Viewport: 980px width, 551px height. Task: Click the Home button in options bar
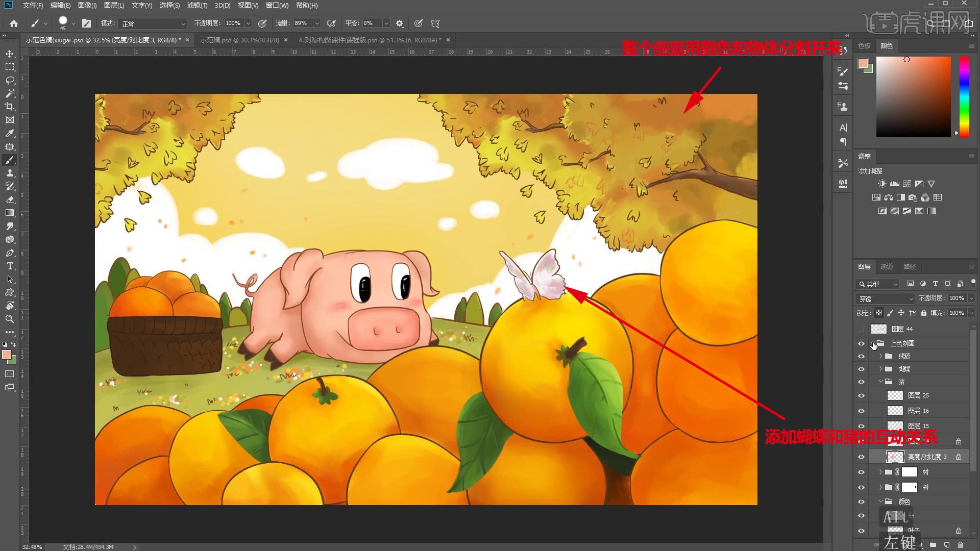pyautogui.click(x=14, y=23)
